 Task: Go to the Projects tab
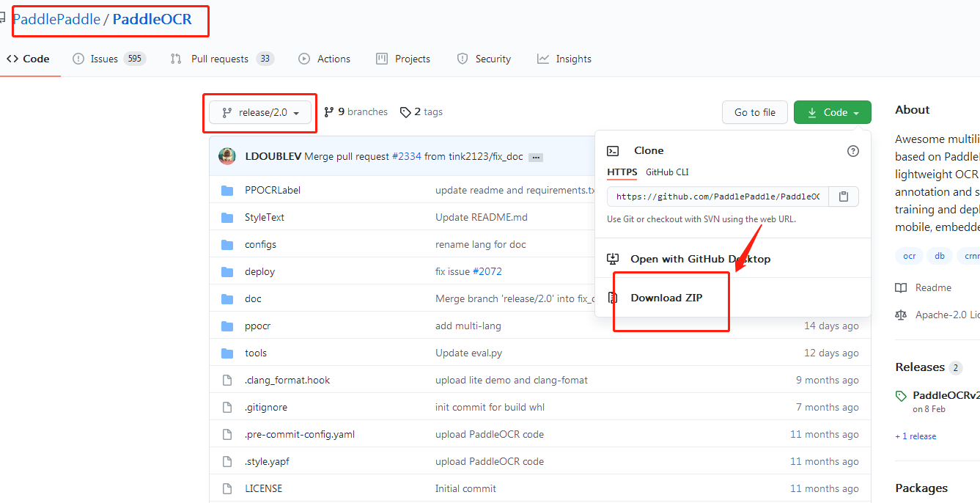click(403, 59)
